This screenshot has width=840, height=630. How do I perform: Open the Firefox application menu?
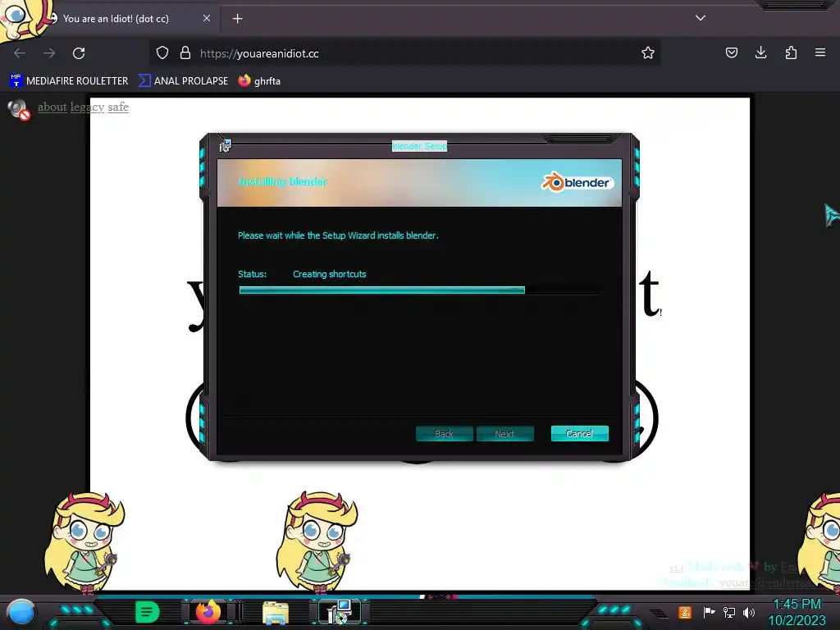(820, 52)
